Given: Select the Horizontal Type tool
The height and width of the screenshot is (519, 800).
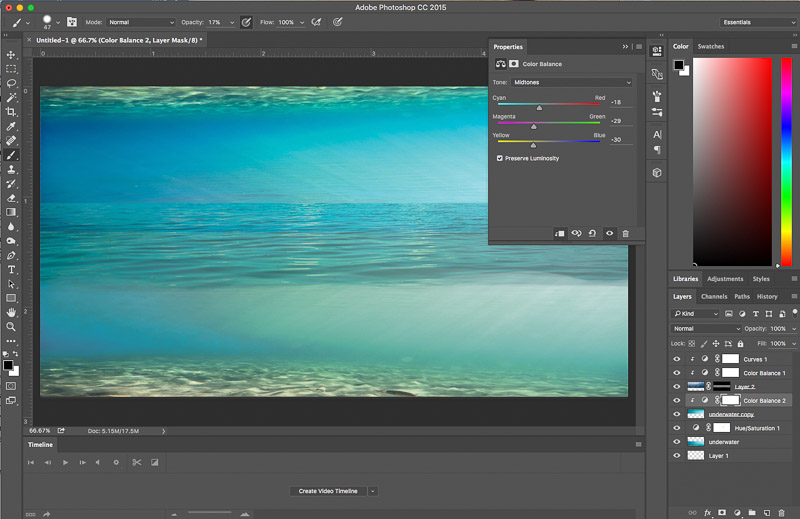Looking at the screenshot, I should (11, 269).
